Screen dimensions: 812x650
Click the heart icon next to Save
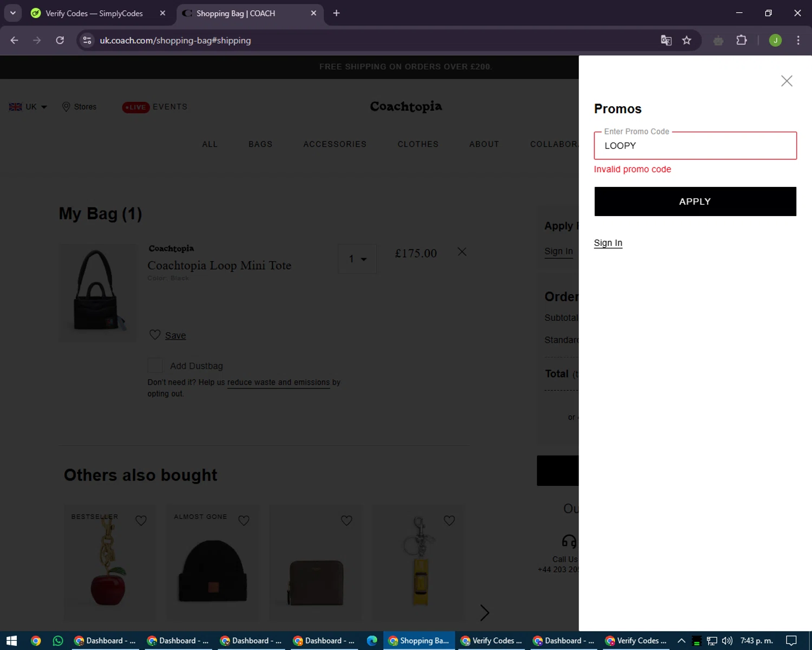[x=155, y=335]
